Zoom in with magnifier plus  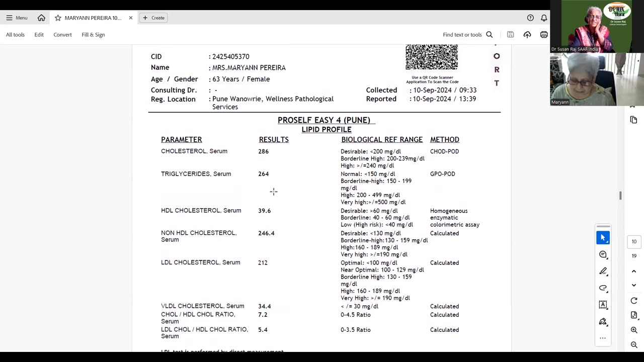(634, 330)
